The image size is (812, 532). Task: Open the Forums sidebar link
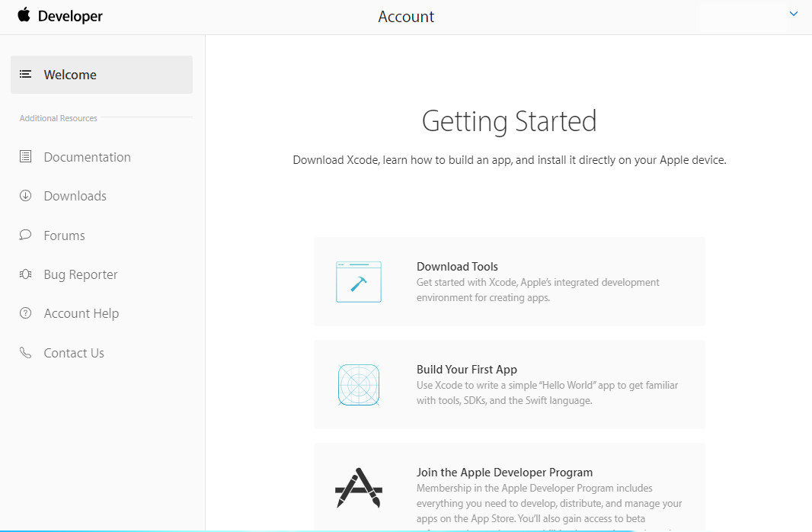[x=64, y=236]
